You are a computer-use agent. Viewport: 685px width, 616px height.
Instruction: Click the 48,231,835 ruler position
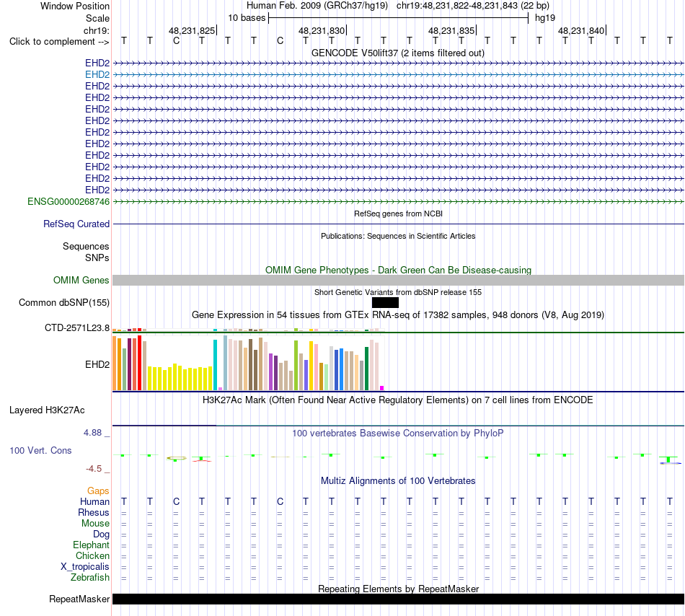[x=451, y=30]
